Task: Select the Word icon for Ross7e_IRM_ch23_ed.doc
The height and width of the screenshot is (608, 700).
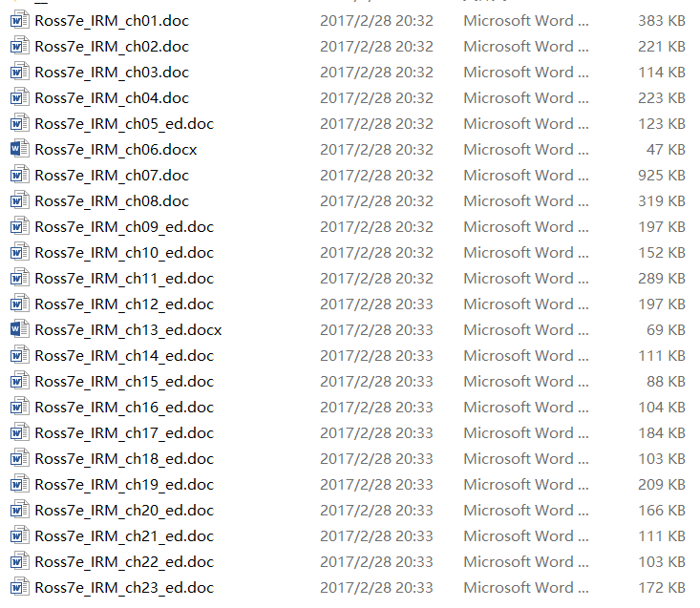Action: 20,588
